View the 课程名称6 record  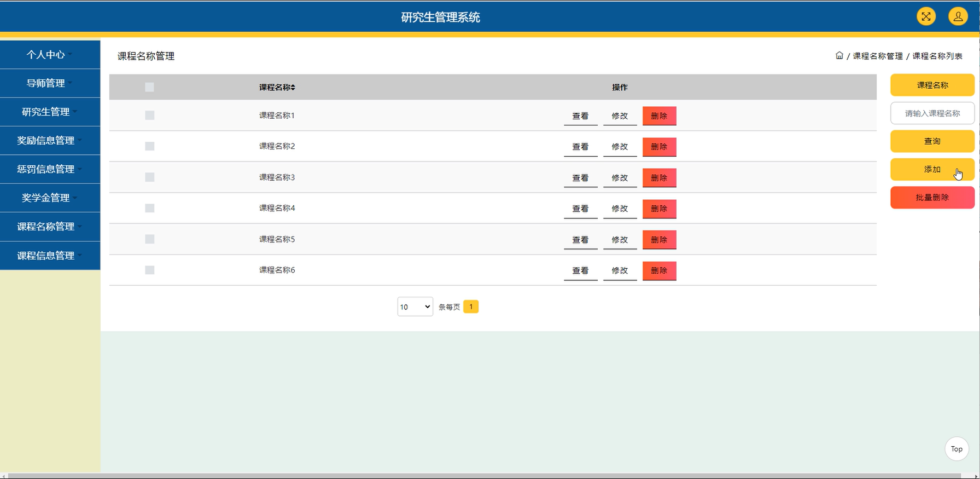[x=580, y=270]
